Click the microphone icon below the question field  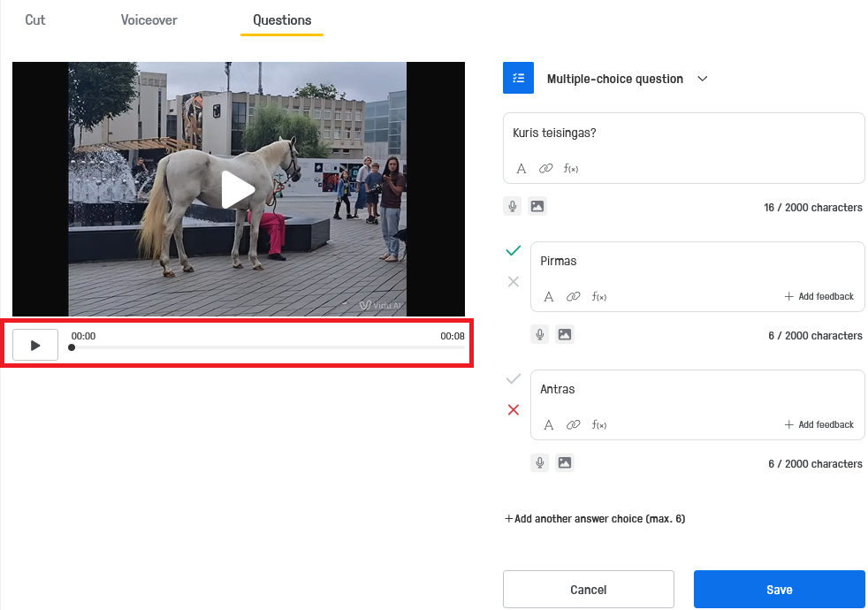[x=512, y=207]
